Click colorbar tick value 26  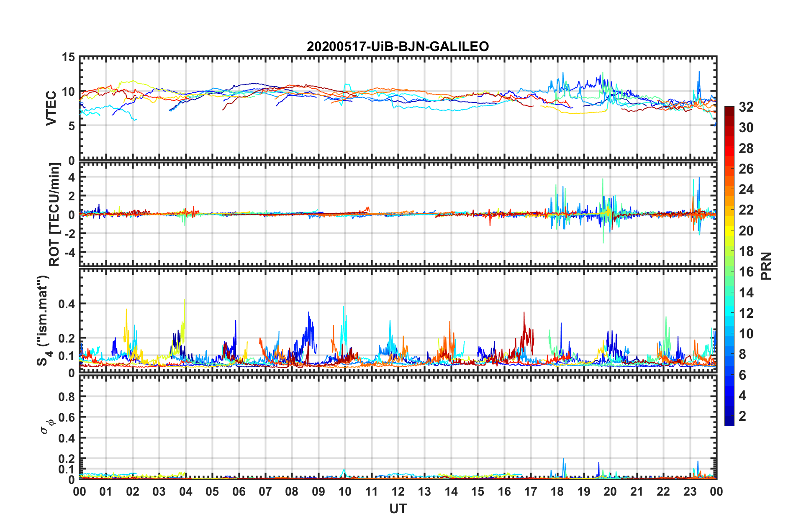coord(746,169)
